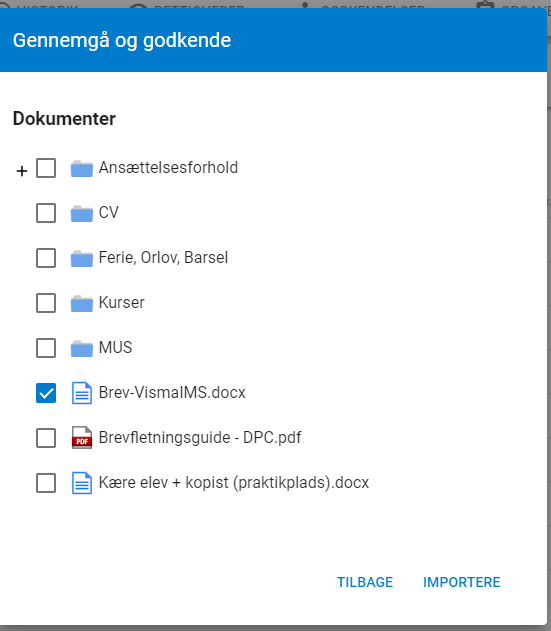Tick the MUS folder checkbox
Image resolution: width=551 pixels, height=631 pixels.
pyautogui.click(x=46, y=348)
